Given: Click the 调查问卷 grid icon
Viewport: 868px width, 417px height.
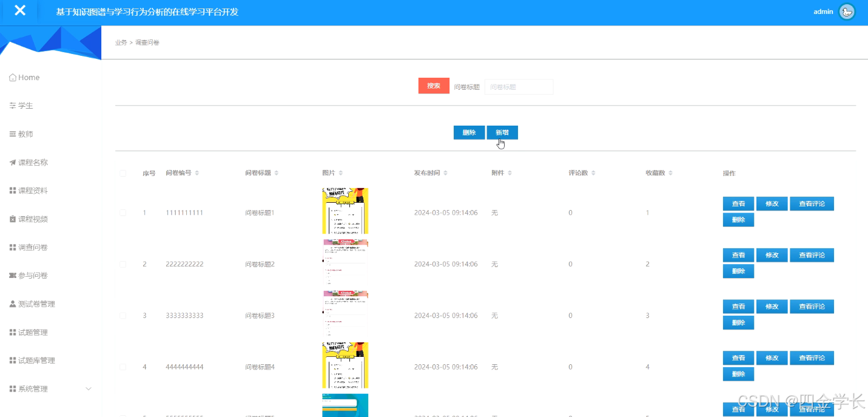Looking at the screenshot, I should [x=13, y=248].
